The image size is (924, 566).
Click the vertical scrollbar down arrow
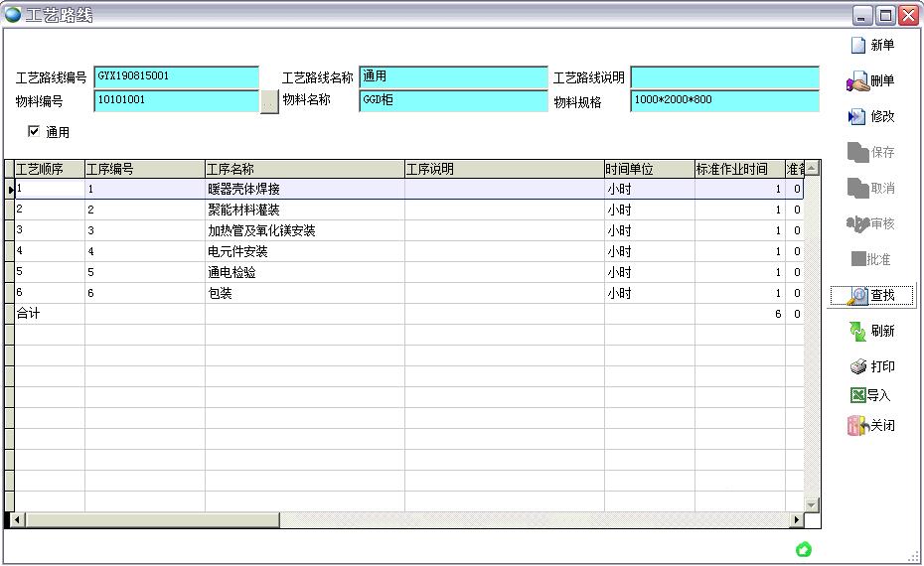click(812, 504)
